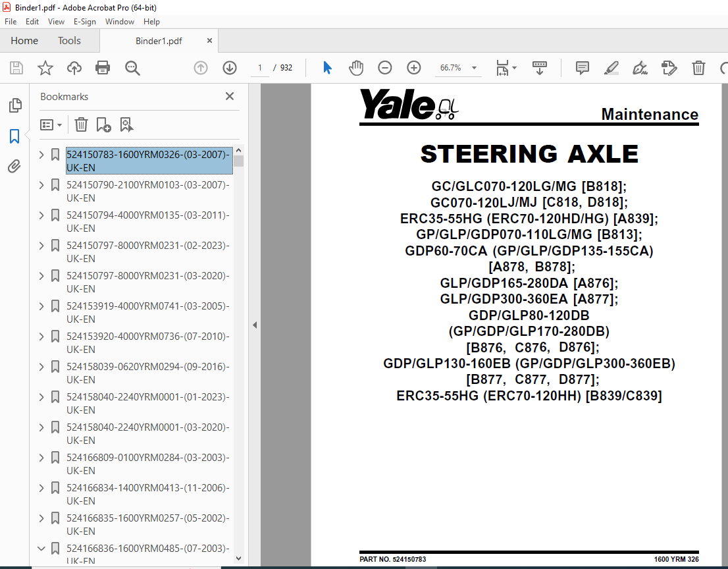Open the E-Sign menu
The width and height of the screenshot is (728, 569).
84,21
